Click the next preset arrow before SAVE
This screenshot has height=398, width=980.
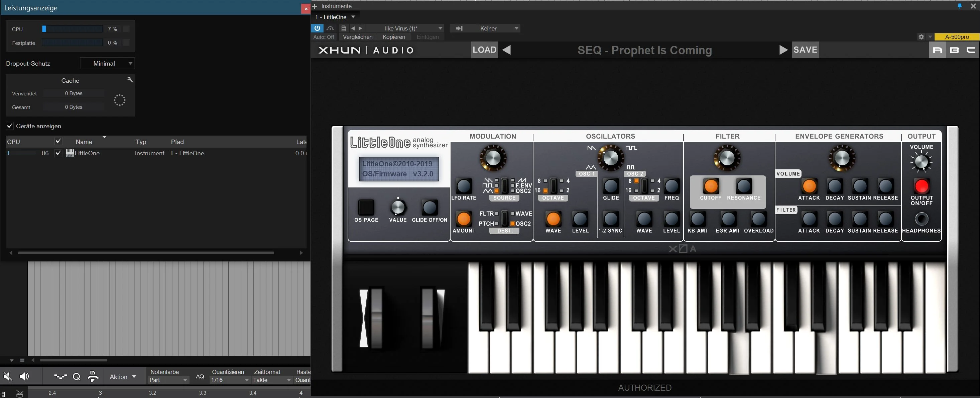coord(783,50)
